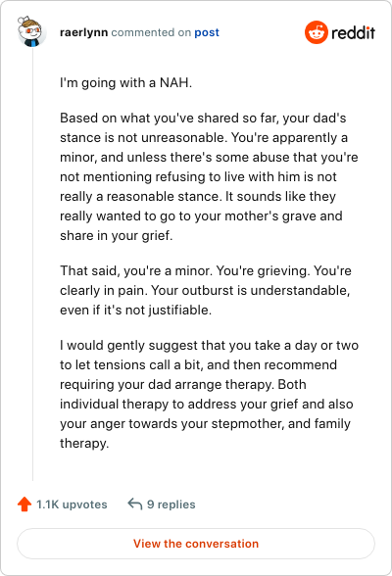
Task: Open the 9 replies link
Action: (x=171, y=504)
